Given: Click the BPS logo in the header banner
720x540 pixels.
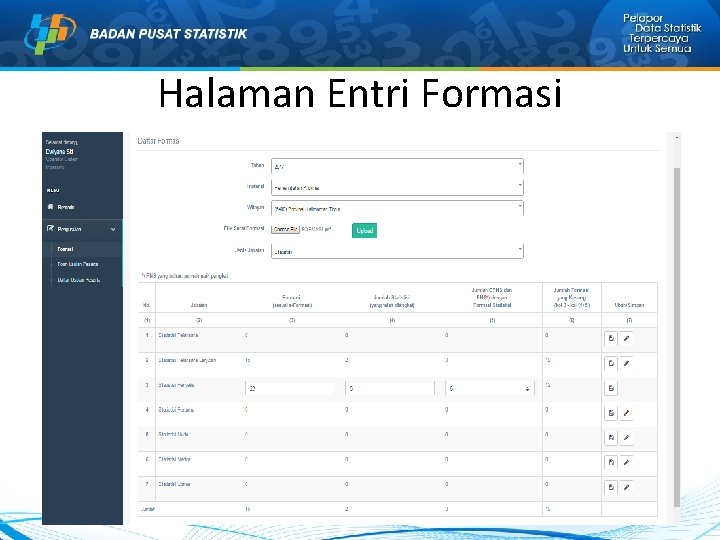Looking at the screenshot, I should point(50,34).
